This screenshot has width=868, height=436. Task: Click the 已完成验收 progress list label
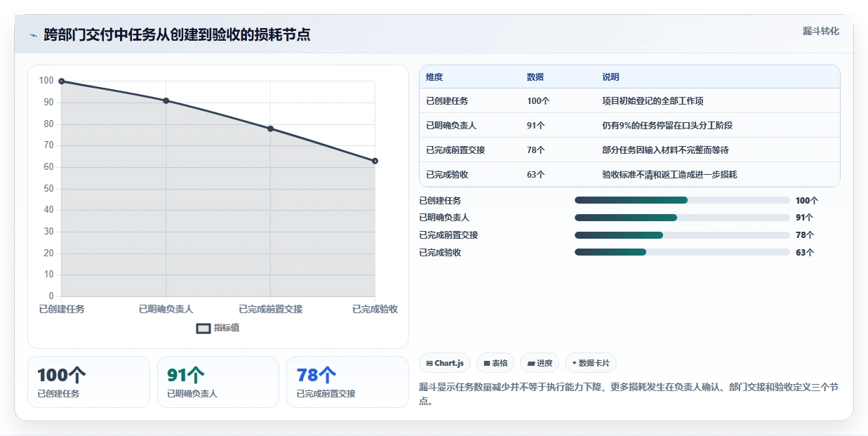point(440,253)
